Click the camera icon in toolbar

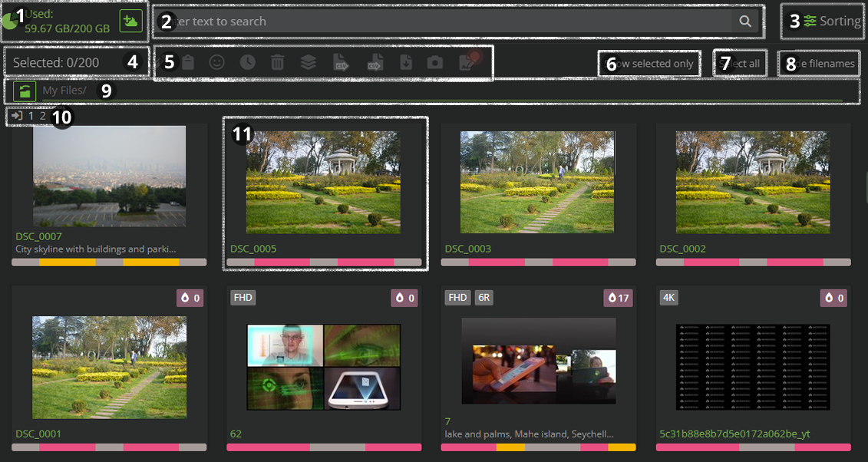pyautogui.click(x=435, y=63)
